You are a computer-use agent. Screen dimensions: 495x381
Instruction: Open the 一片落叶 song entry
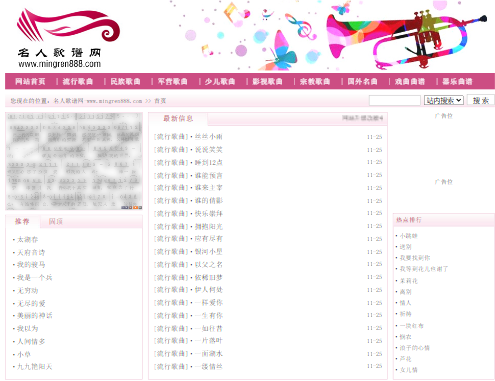[x=209, y=341]
